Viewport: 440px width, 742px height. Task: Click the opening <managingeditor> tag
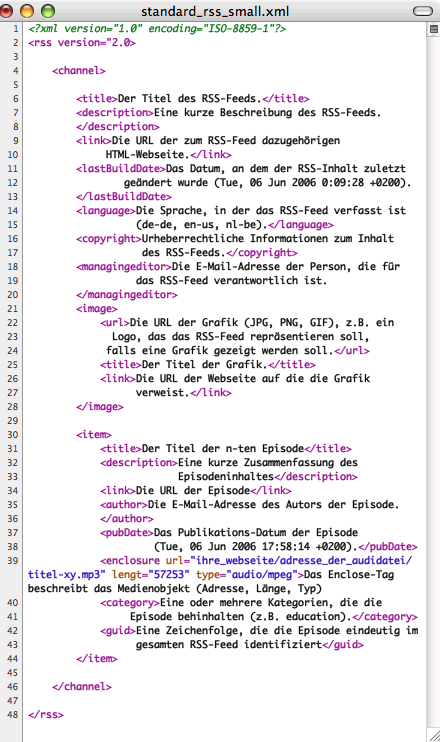[123, 266]
